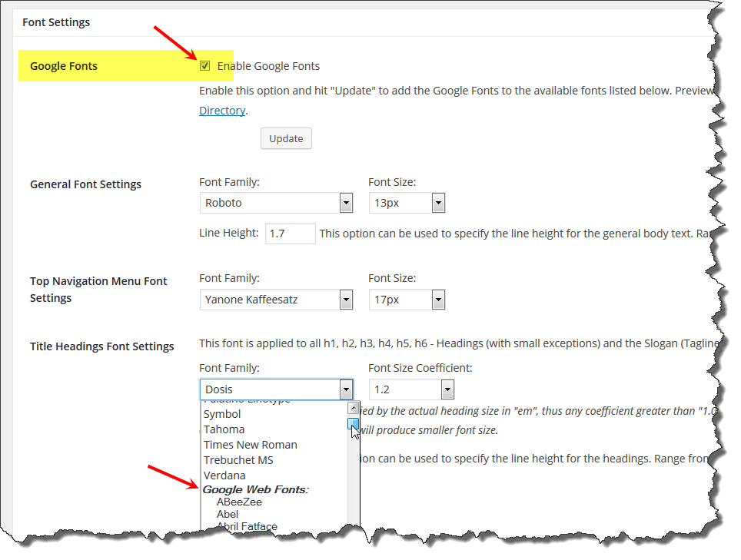This screenshot has height=560, width=741.
Task: Pick Trebuchet MS from the list
Action: click(238, 460)
